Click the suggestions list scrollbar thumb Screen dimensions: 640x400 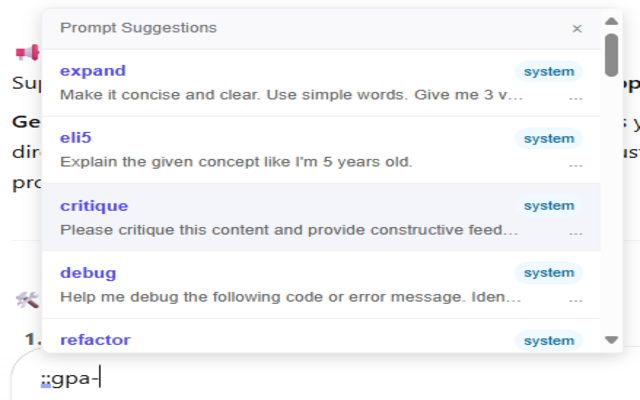(x=612, y=55)
